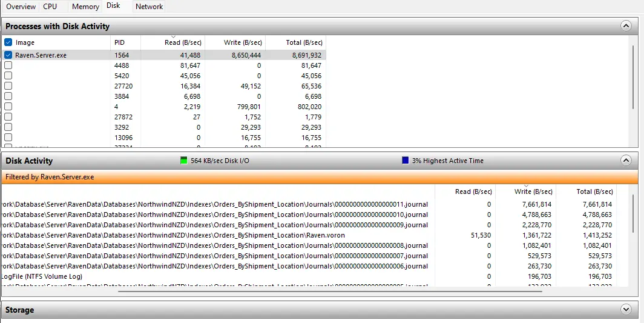644x323 pixels.
Task: Click the 7,661,814 write value
Action: pos(537,204)
